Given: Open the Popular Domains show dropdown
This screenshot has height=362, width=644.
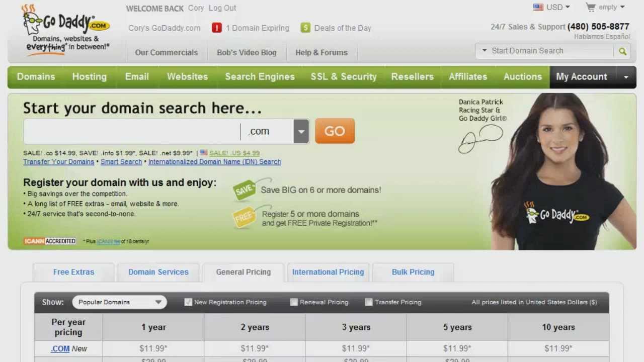Looking at the screenshot, I should 119,302.
